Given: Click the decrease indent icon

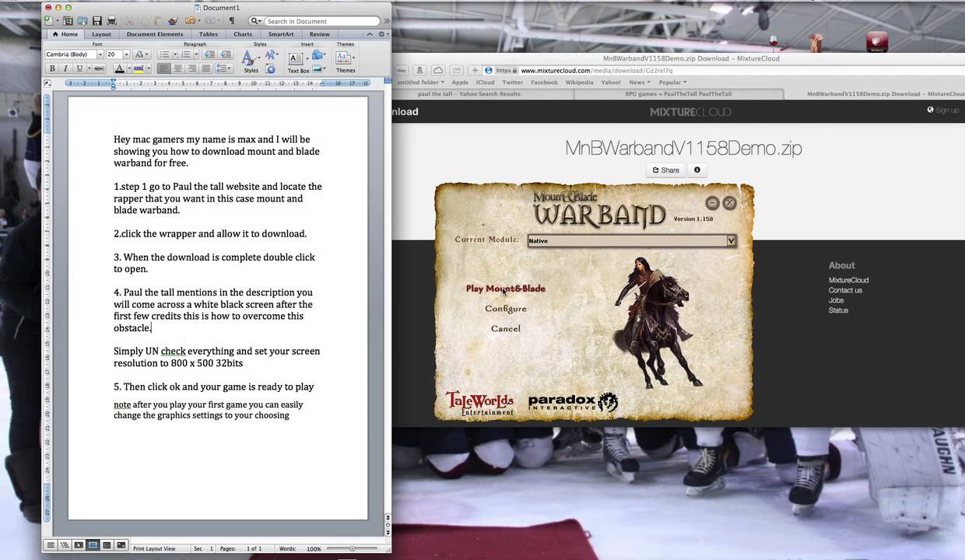Looking at the screenshot, I should [209, 54].
